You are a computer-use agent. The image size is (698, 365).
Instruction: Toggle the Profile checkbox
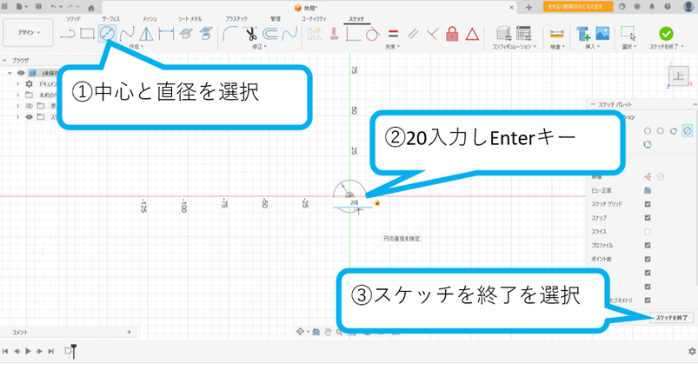(647, 246)
